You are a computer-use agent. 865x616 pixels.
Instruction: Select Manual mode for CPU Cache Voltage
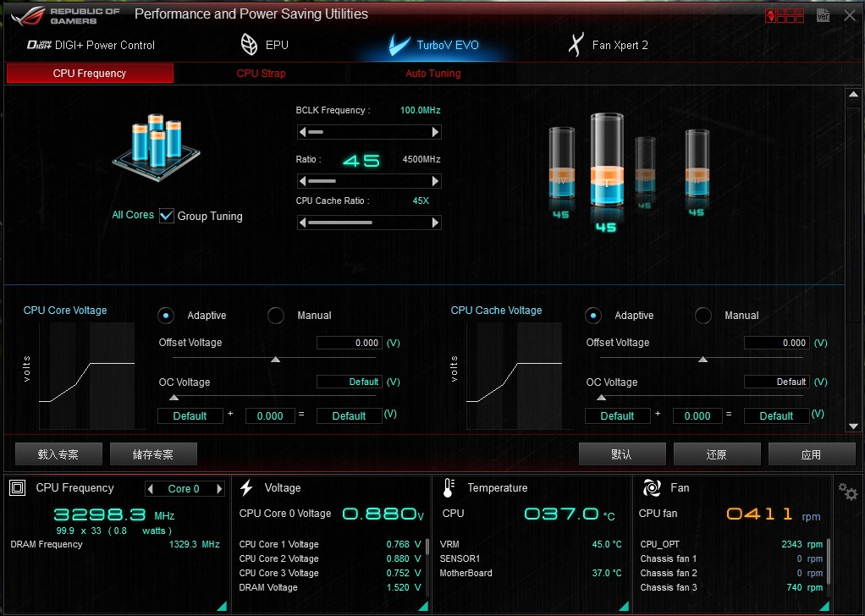[702, 316]
